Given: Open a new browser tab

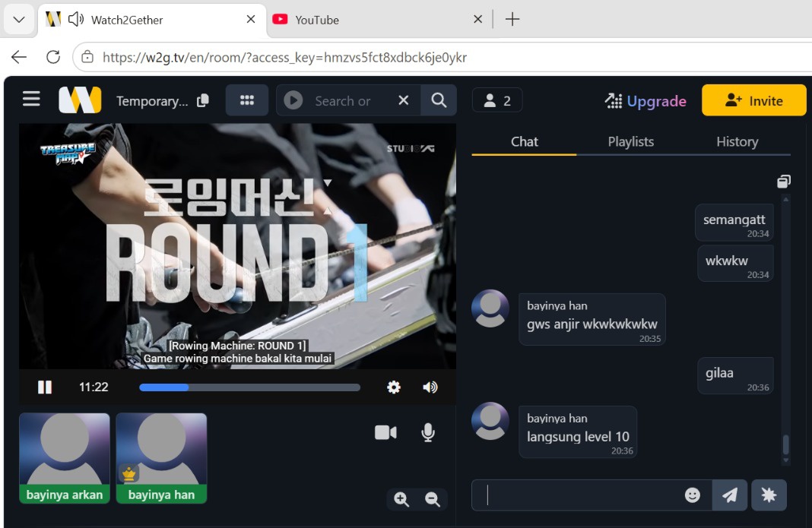Looking at the screenshot, I should click(512, 19).
